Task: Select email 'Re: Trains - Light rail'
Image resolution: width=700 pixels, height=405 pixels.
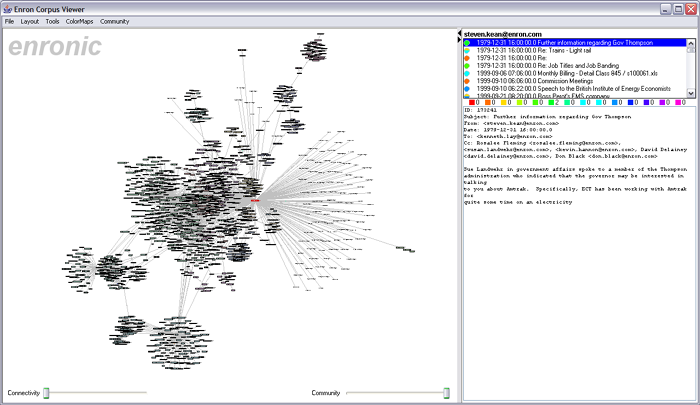Action: tap(575, 50)
